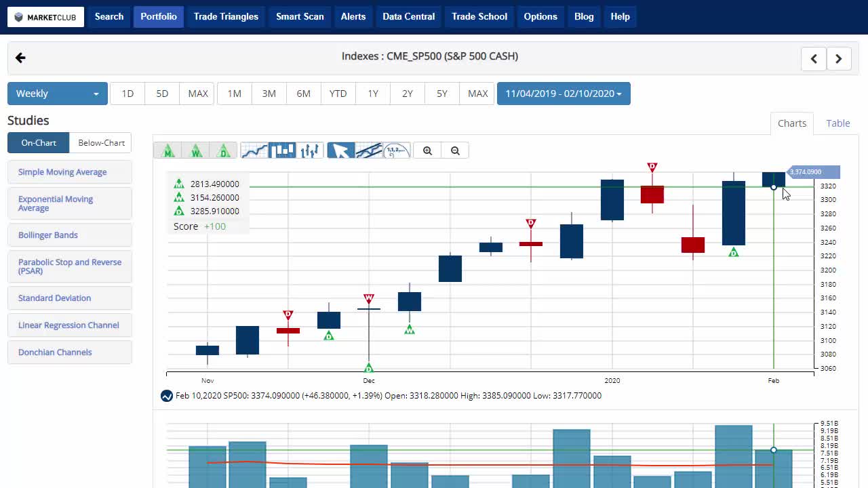This screenshot has width=868, height=488.
Task: Set range to 6M
Action: tap(304, 94)
